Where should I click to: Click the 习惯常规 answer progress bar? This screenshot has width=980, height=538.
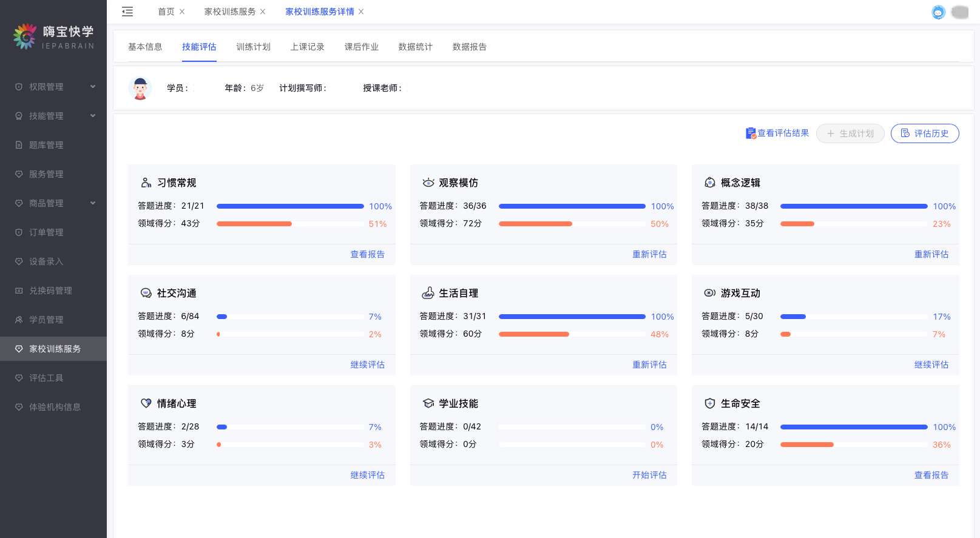pos(290,206)
